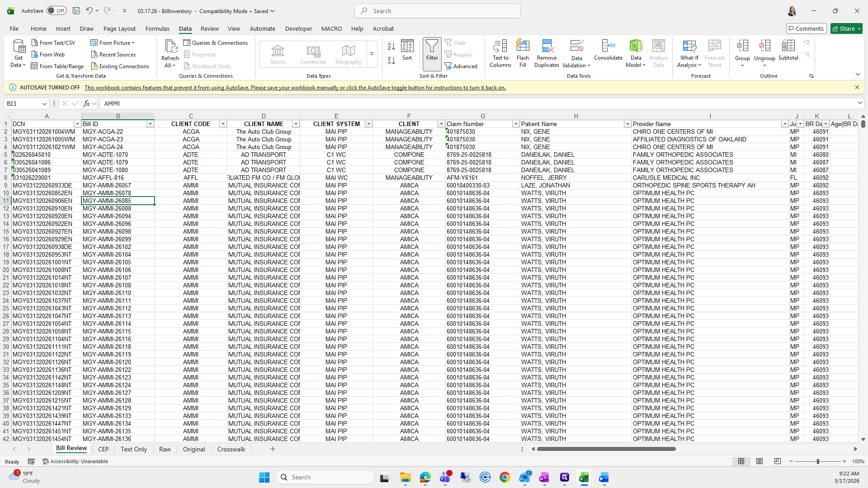Click the Consolidate icon
Viewport: 868px width, 488px height.
pyautogui.click(x=608, y=50)
